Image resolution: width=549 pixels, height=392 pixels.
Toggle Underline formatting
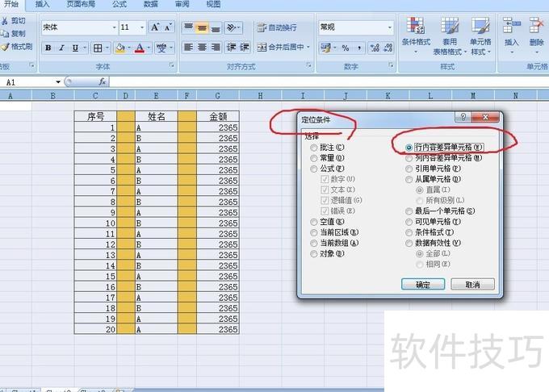click(x=75, y=48)
